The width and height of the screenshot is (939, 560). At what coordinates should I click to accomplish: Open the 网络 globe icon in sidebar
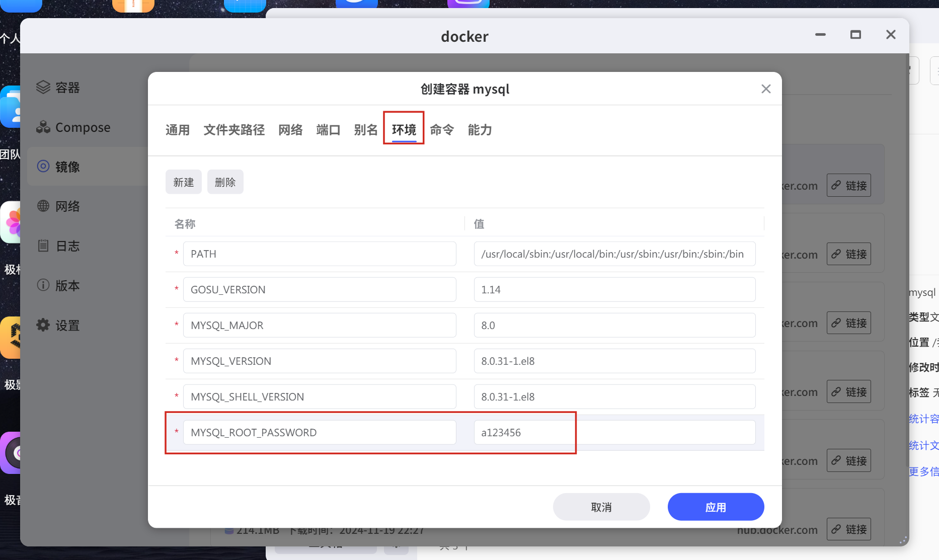[x=43, y=206]
